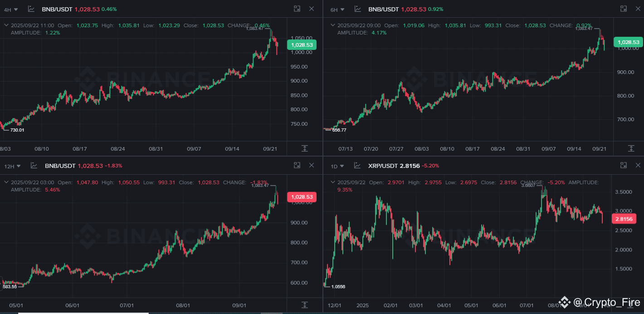Image resolution: width=644 pixels, height=314 pixels.
Task: Click the 09/07 date on 4H axis
Action: (x=194, y=148)
